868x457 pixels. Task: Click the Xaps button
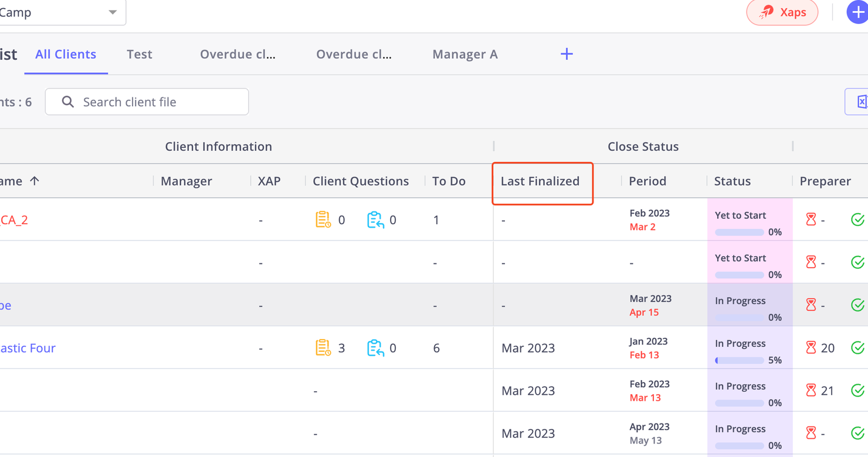[782, 12]
